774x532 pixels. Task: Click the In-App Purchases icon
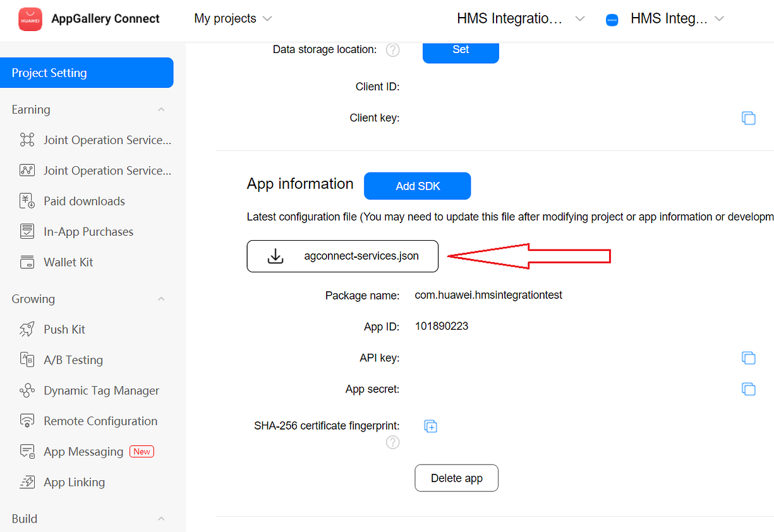[27, 231]
